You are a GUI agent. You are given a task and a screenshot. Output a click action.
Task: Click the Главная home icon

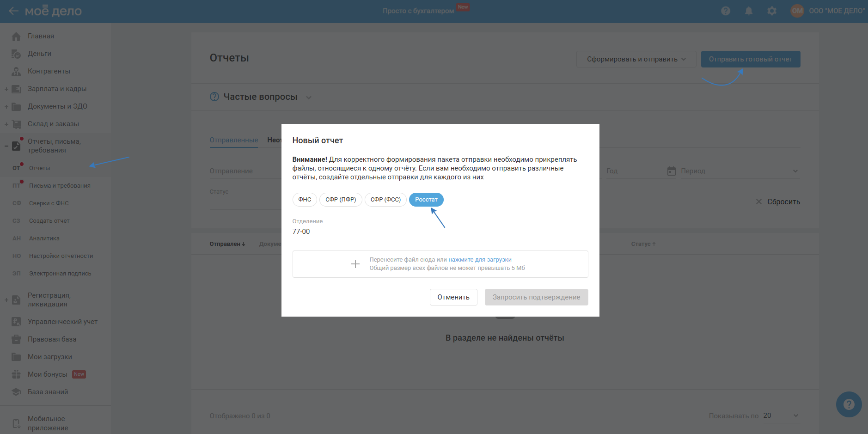tap(16, 36)
